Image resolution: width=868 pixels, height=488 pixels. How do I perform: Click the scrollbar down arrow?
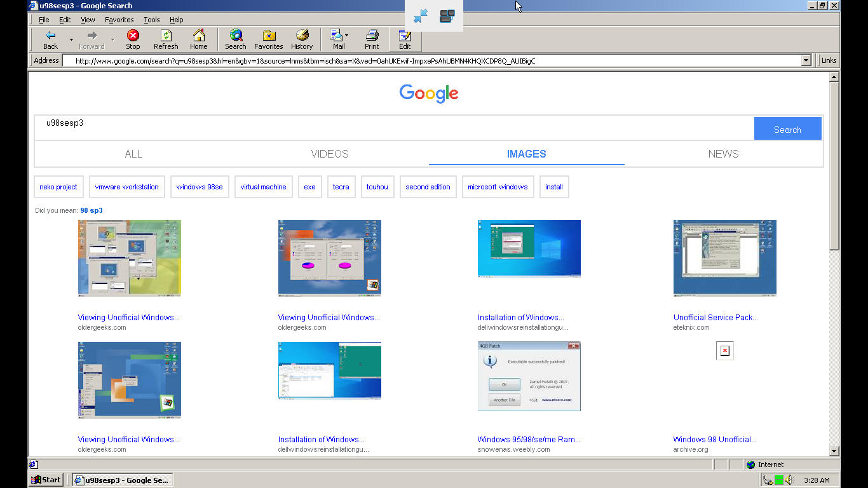[x=834, y=451]
